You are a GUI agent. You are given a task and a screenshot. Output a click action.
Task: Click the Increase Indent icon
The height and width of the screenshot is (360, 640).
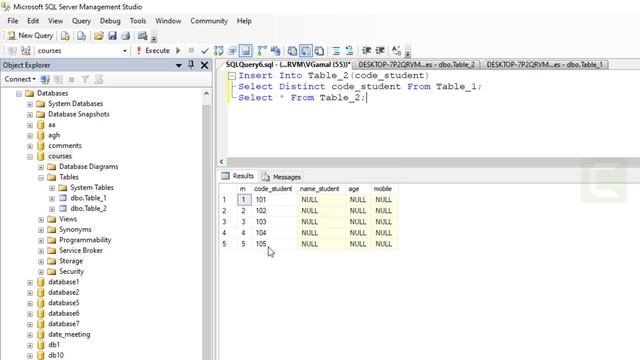pos(380,51)
